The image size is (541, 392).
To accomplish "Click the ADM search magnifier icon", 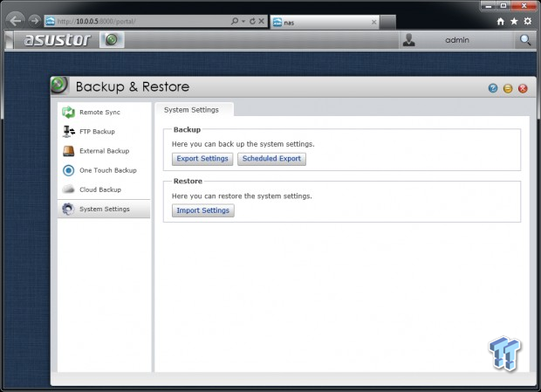I will click(525, 40).
